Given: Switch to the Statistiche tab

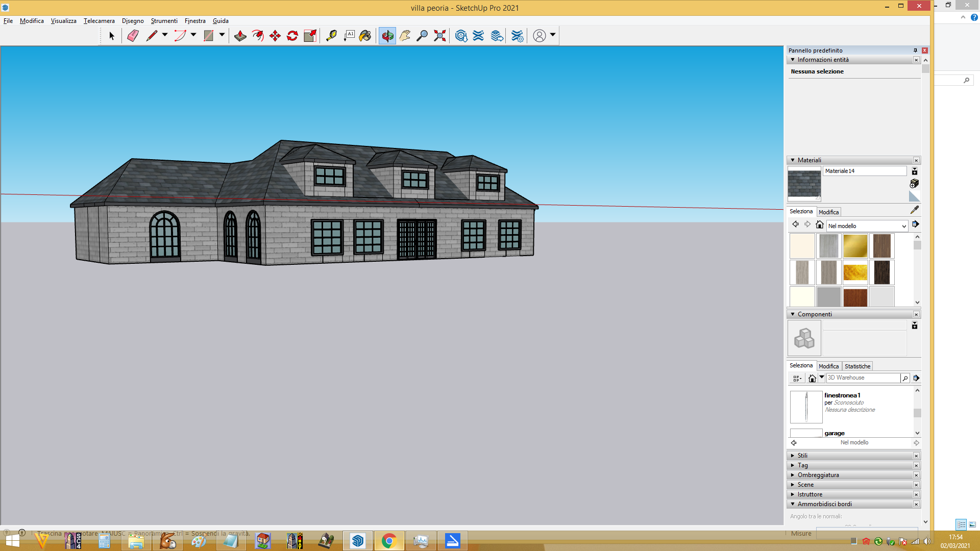Looking at the screenshot, I should tap(857, 366).
